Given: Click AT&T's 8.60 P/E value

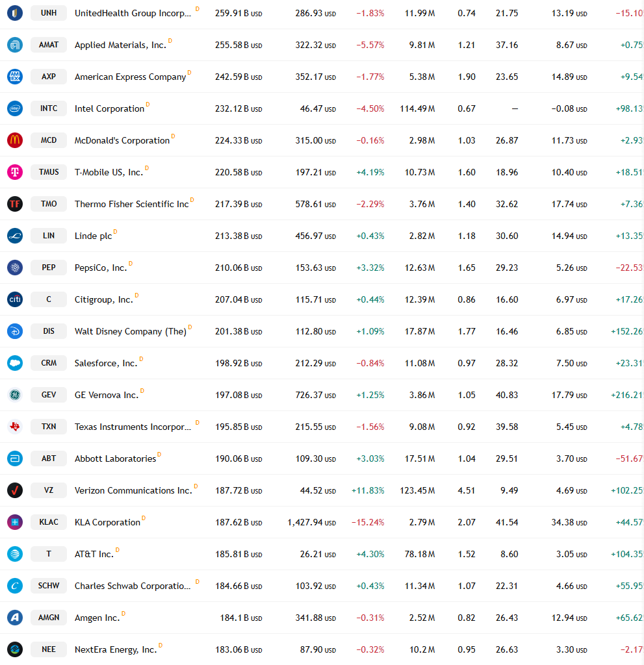Looking at the screenshot, I should pyautogui.click(x=509, y=554).
